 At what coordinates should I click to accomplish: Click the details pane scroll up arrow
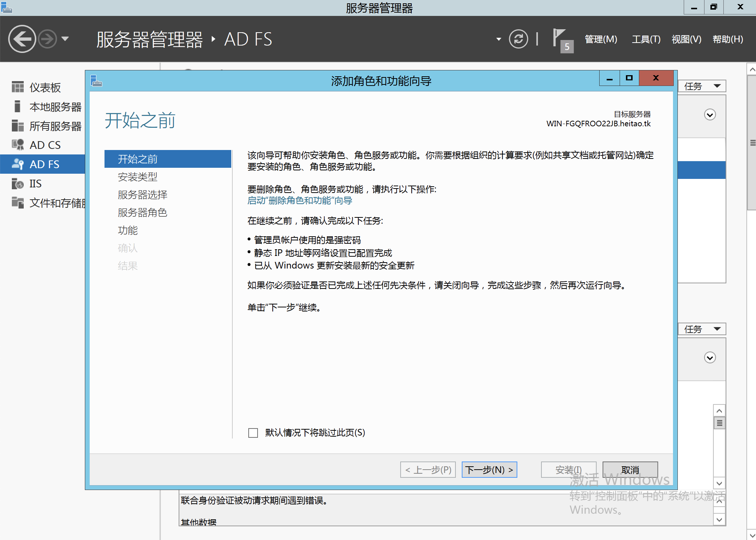(719, 501)
